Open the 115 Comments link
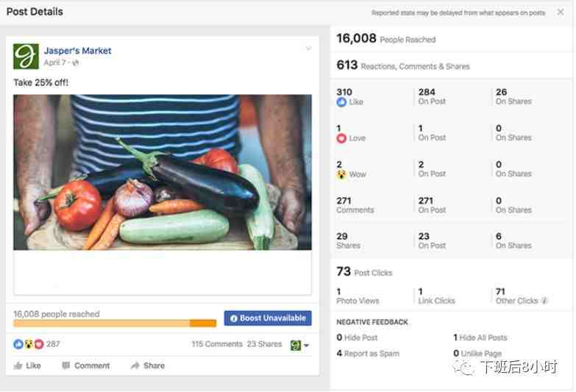 (217, 344)
